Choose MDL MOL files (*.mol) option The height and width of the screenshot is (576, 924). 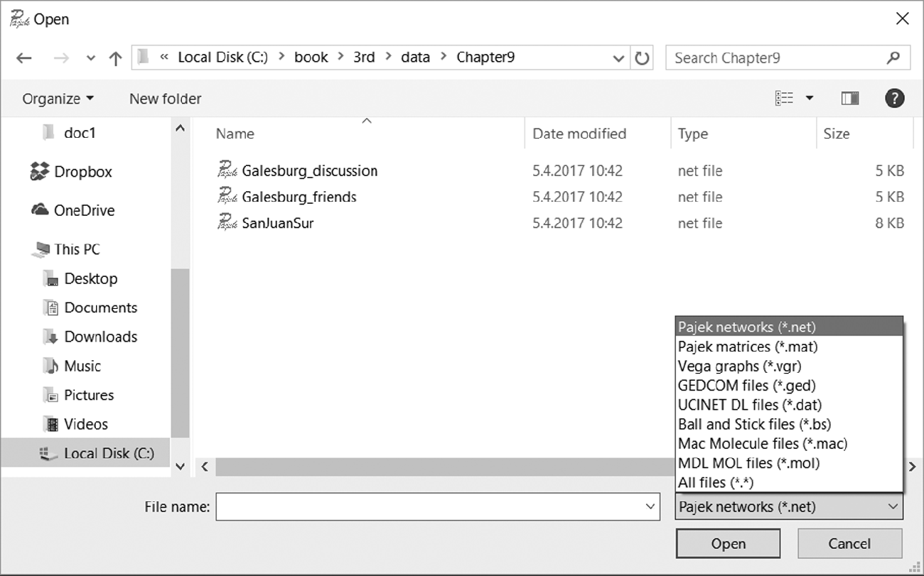789,463
